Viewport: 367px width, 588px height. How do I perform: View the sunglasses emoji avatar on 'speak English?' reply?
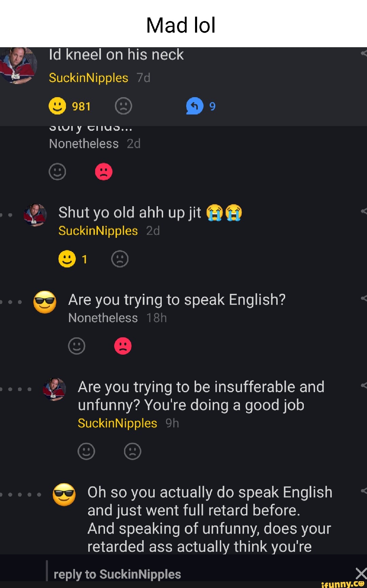pos(45,302)
